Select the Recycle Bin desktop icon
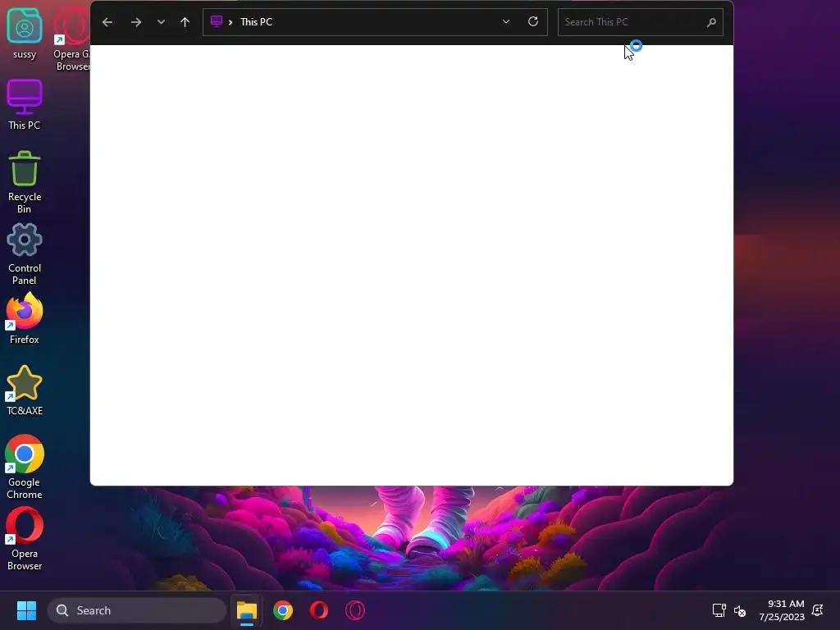Image resolution: width=840 pixels, height=630 pixels. pos(24,182)
